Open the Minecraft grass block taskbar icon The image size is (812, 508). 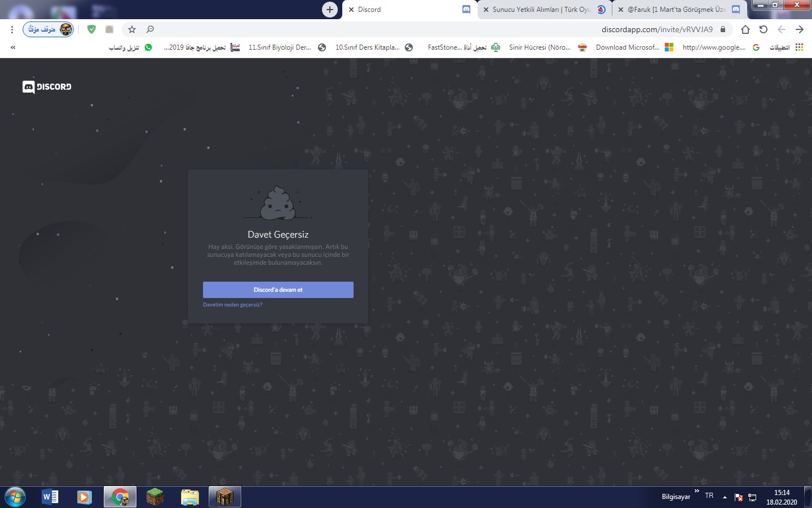point(155,497)
